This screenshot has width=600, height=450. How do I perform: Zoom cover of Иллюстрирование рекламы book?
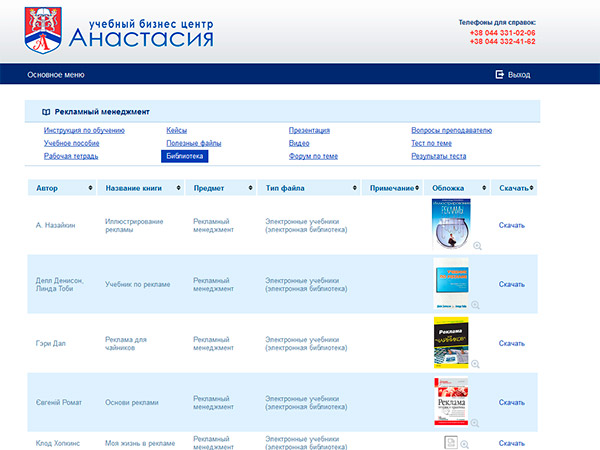point(477,246)
